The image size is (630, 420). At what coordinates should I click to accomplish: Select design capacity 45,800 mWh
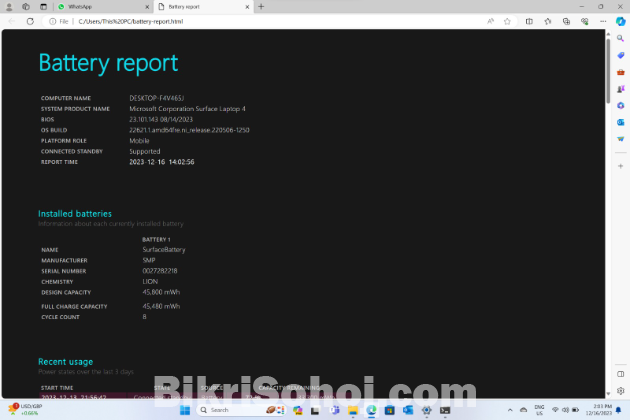click(x=161, y=292)
